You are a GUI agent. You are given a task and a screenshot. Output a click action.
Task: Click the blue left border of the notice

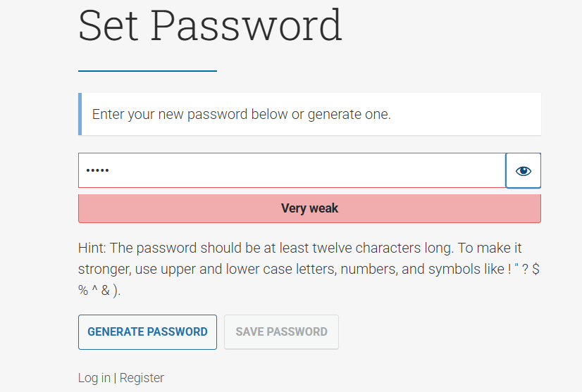80,114
